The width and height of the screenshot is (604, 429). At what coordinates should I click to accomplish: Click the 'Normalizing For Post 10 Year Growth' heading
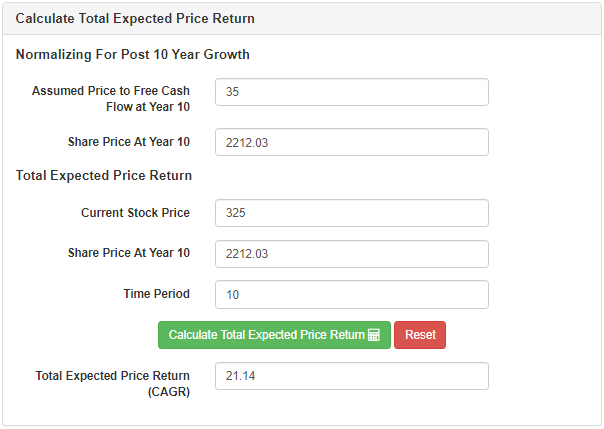coord(133,54)
